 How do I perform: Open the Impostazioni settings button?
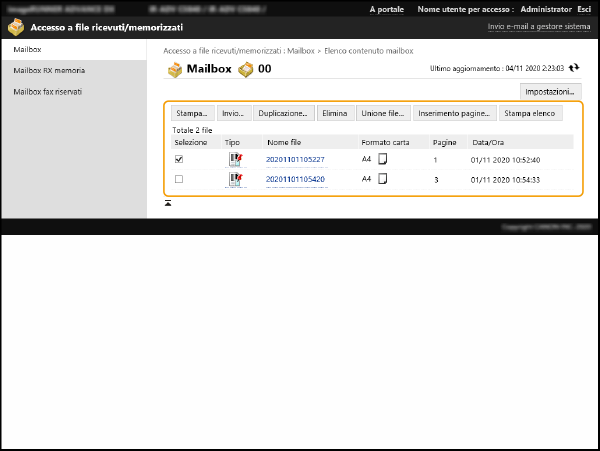[x=551, y=91]
